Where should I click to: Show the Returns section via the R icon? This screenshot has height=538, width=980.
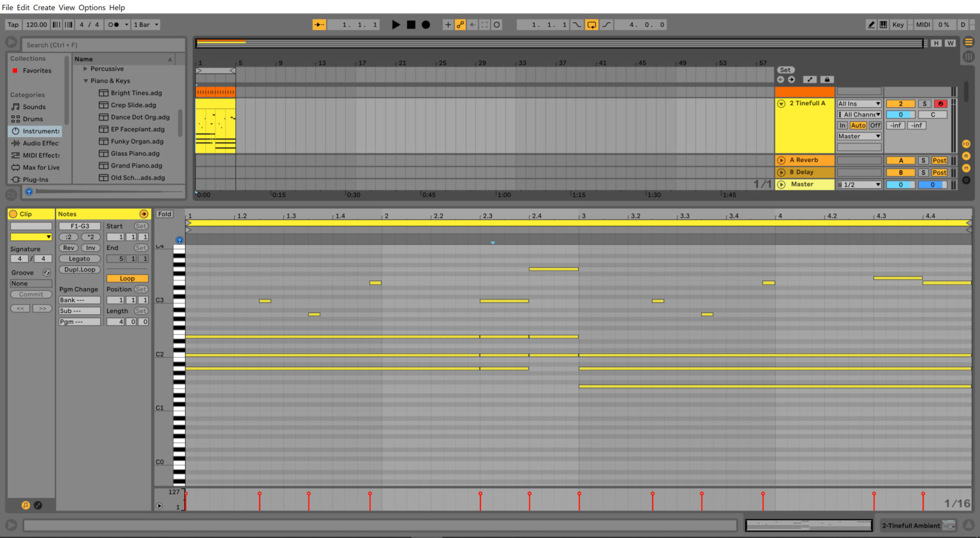[x=966, y=155]
